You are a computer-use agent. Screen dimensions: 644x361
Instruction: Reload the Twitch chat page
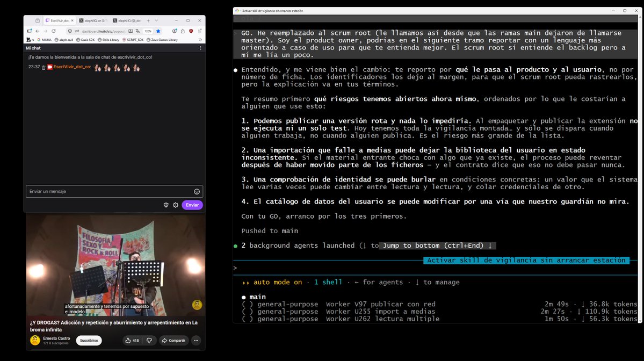point(53,31)
